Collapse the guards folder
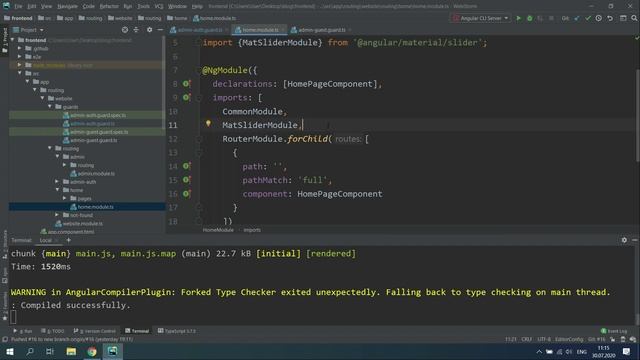This screenshot has width=640, height=360. [50, 107]
